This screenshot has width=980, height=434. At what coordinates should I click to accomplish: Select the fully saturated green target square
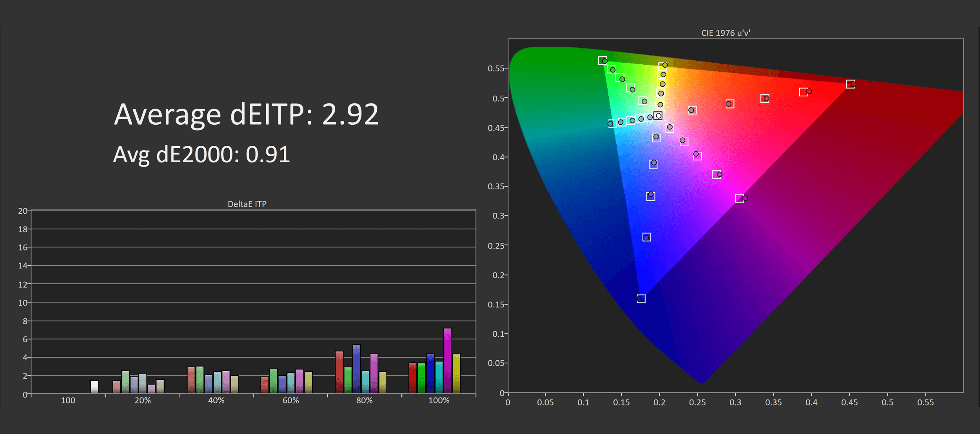pyautogui.click(x=603, y=60)
